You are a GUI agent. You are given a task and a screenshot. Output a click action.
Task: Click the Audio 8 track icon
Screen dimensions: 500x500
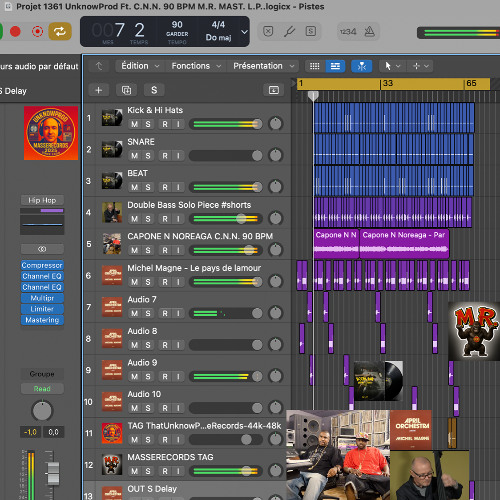(x=112, y=338)
